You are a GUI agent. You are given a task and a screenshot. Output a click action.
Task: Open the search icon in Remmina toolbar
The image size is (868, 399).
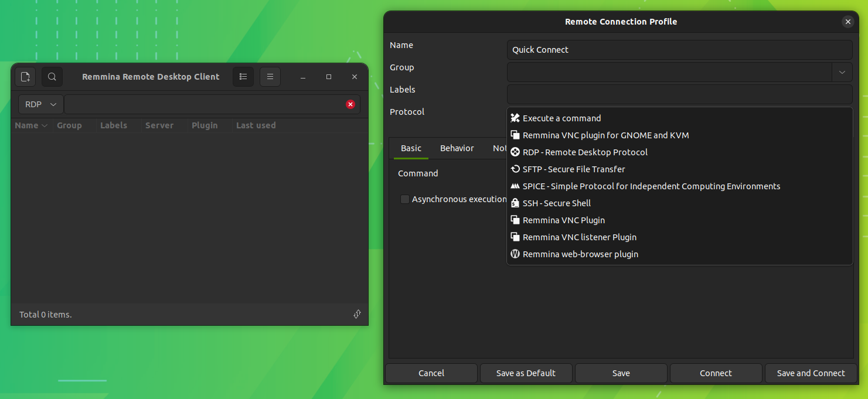(x=52, y=76)
